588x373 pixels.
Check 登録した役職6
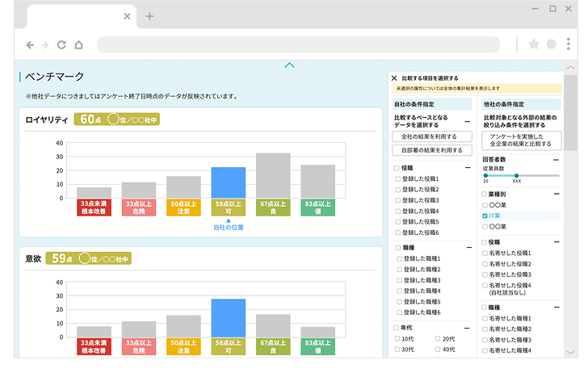(398, 233)
